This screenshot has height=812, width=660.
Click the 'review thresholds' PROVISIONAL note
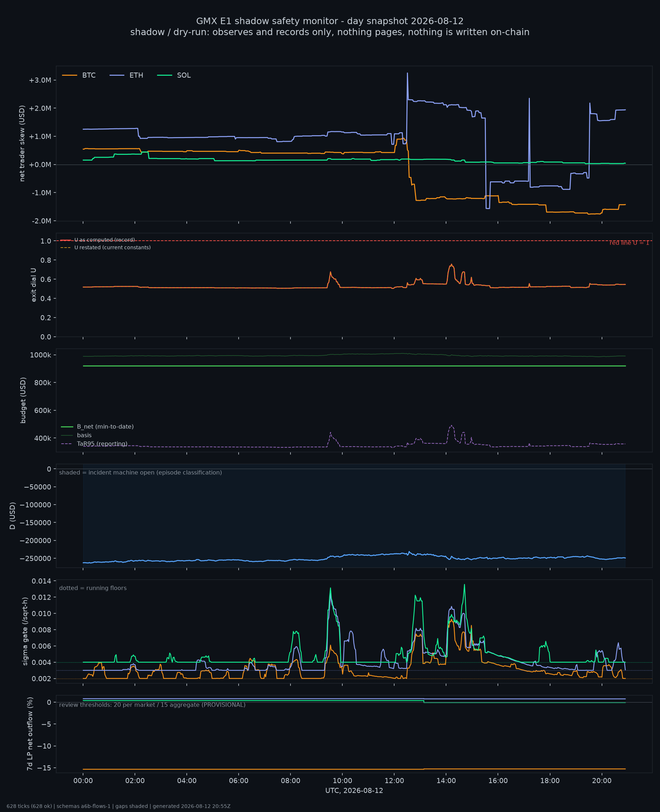pyautogui.click(x=152, y=705)
